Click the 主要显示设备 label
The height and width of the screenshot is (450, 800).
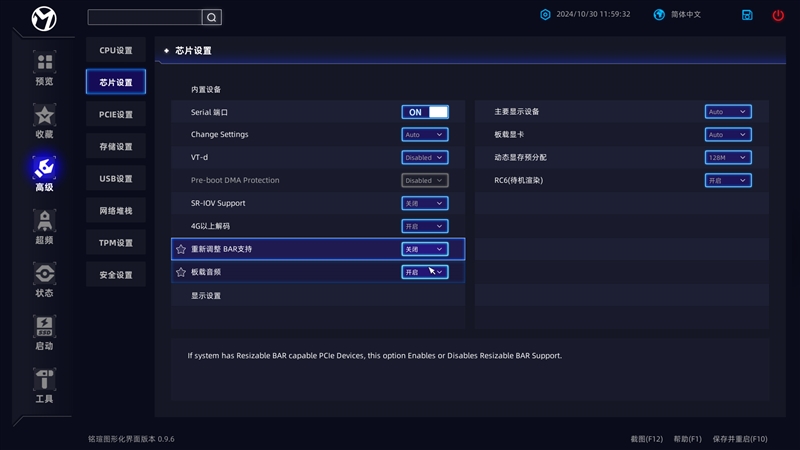(516, 112)
